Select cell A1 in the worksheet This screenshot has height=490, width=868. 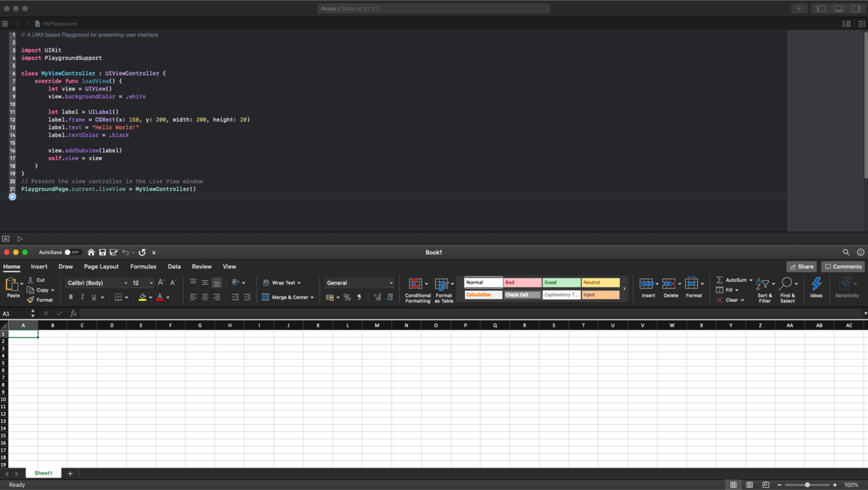23,334
